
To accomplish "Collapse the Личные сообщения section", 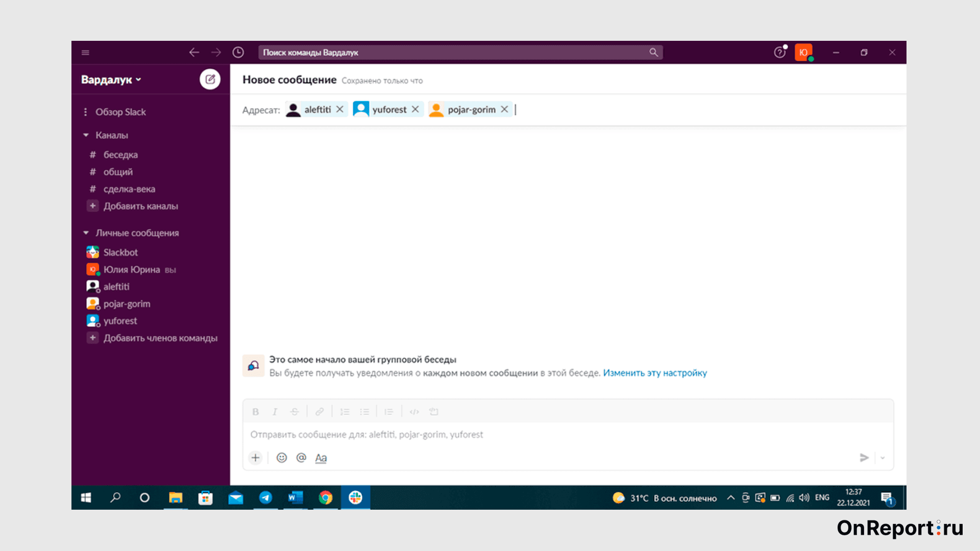I will click(x=86, y=233).
